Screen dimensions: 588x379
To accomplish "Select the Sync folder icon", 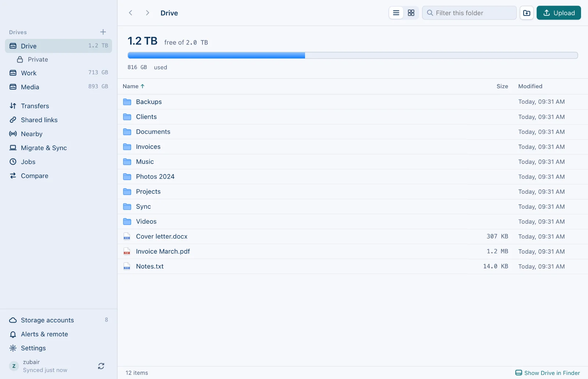I will [127, 207].
